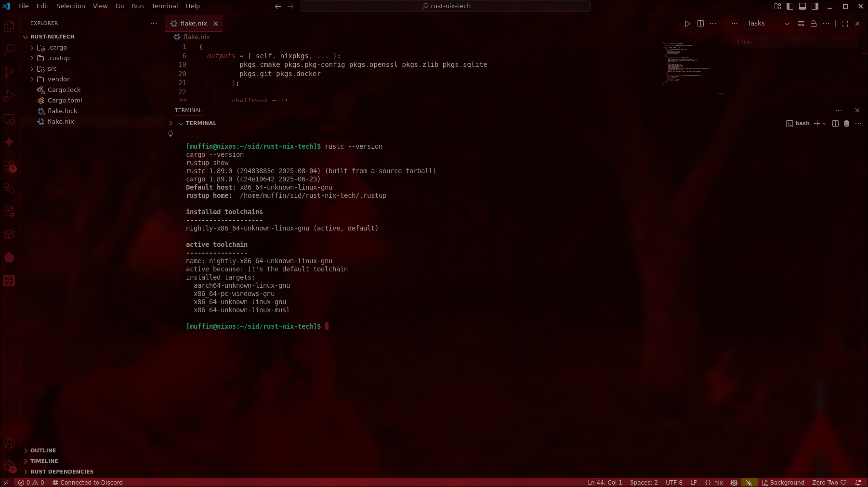This screenshot has height=487, width=868.
Task: Toggle the primary side bar layout button
Action: pos(790,6)
